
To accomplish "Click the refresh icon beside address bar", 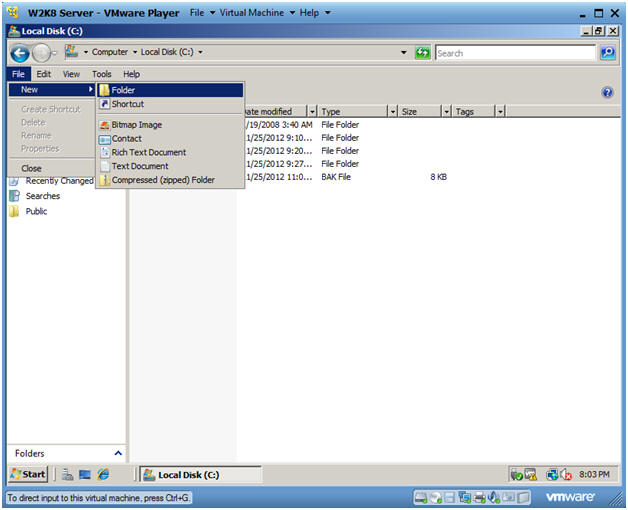I will point(423,52).
